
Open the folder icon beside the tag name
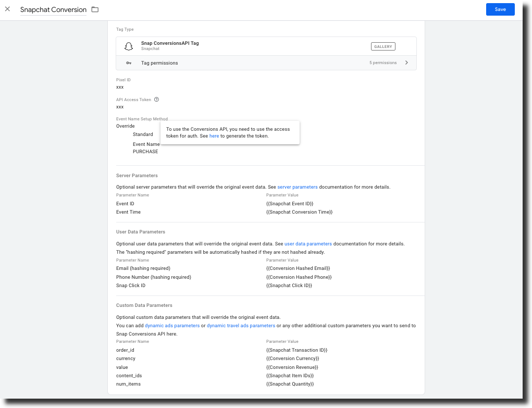click(95, 9)
